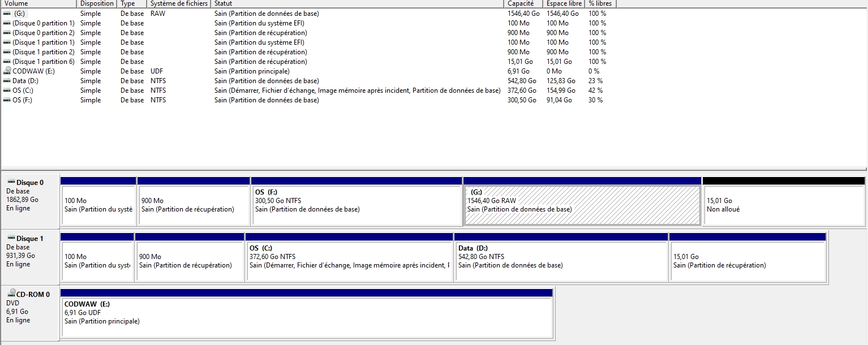Click the RAW file system cell for G:
This screenshot has height=345, width=868.
(158, 14)
